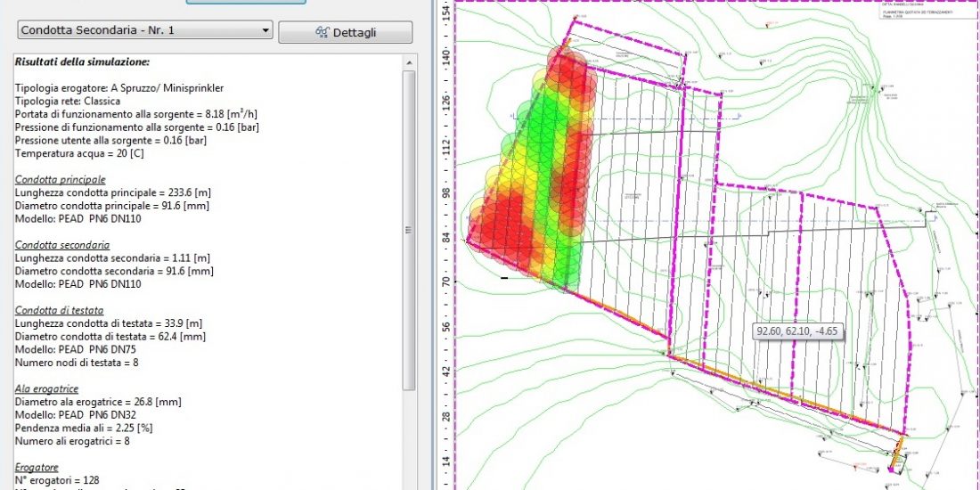Click the coordinate tooltip reading 92.60, 62.10, -4.65
980x490 pixels.
point(796,331)
